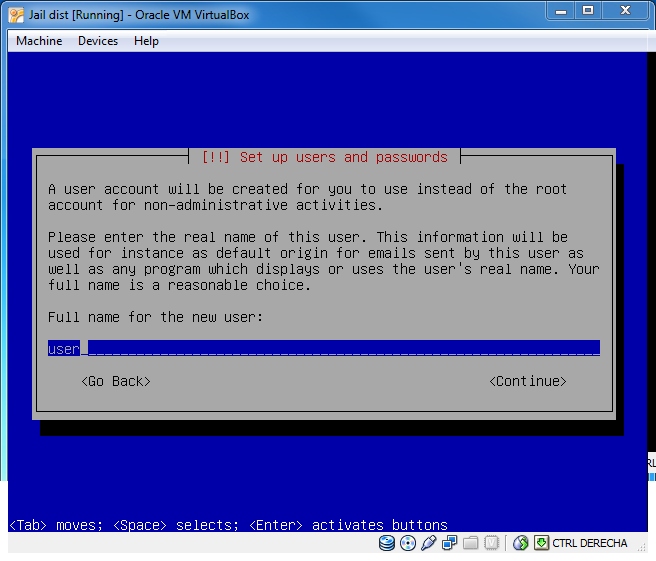Focus the full name input field
The height and width of the screenshot is (561, 656).
324,348
